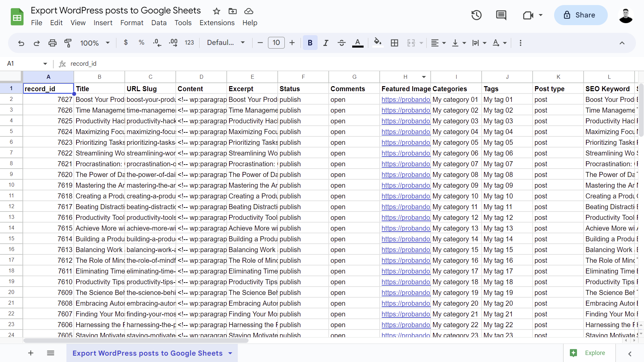Screen dimensions: 644x362
Task: Expand the Featured Image column dropdown
Action: pos(424,77)
